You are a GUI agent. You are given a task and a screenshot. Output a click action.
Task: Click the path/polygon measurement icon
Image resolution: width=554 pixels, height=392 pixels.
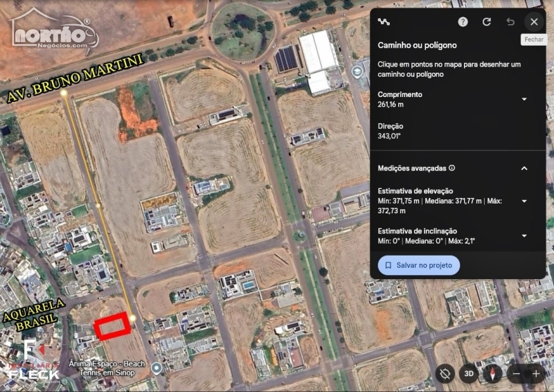[x=384, y=22]
